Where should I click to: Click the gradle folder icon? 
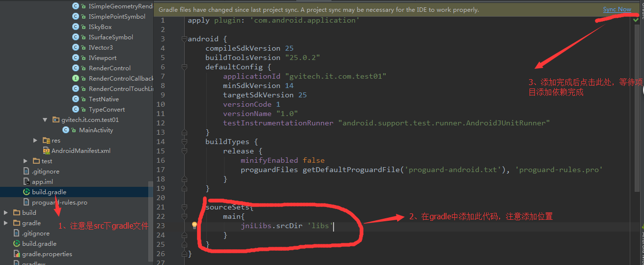17,223
